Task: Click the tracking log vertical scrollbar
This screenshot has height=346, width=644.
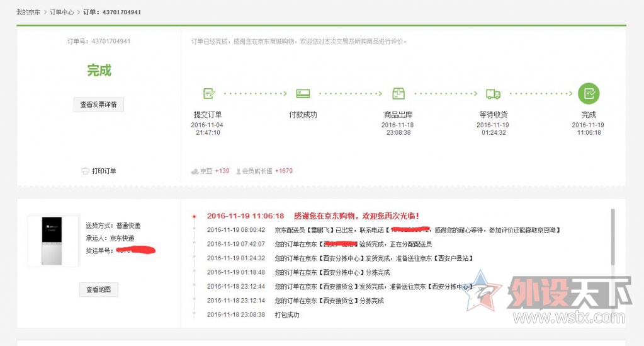Action: (x=613, y=236)
